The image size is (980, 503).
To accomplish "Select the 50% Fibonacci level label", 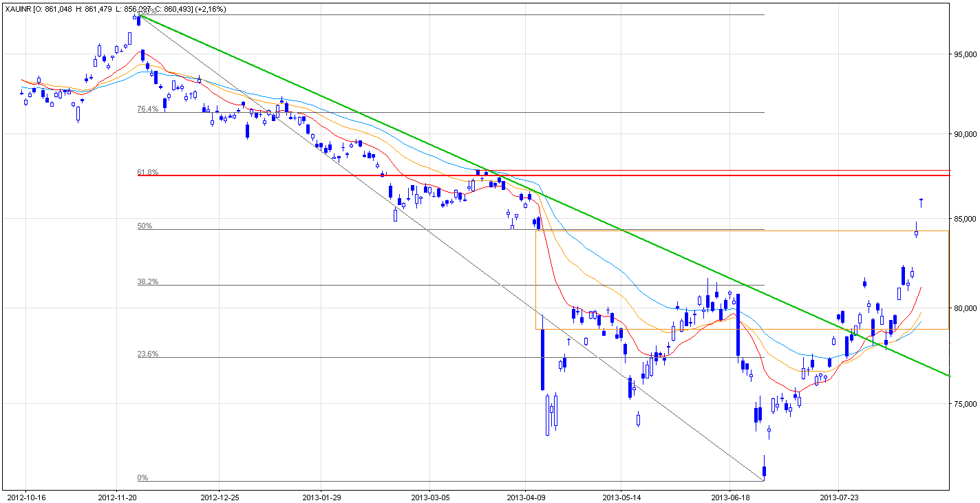I will (145, 226).
